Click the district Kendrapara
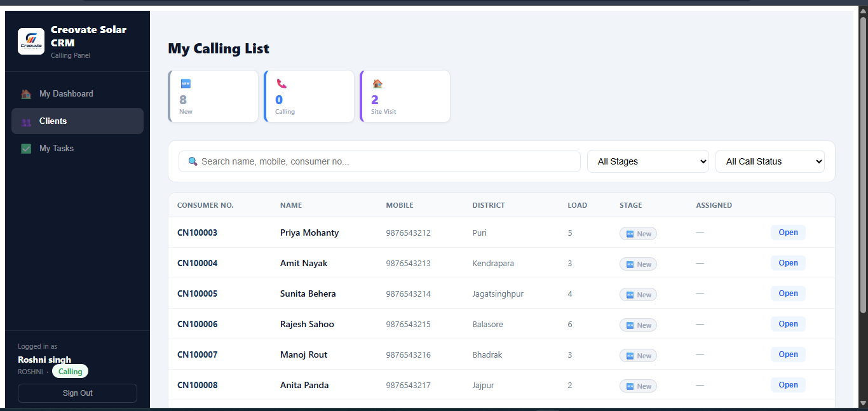This screenshot has width=868, height=411. click(493, 263)
